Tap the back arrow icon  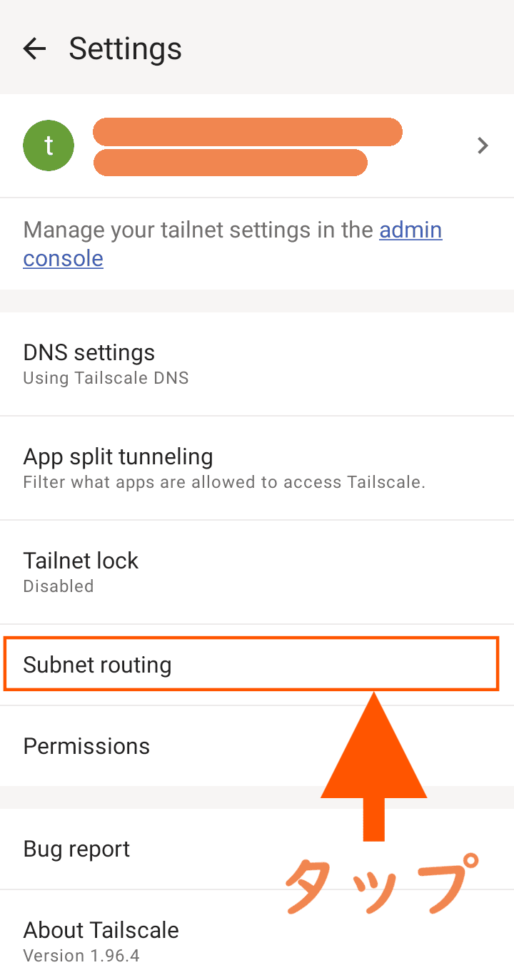(34, 49)
